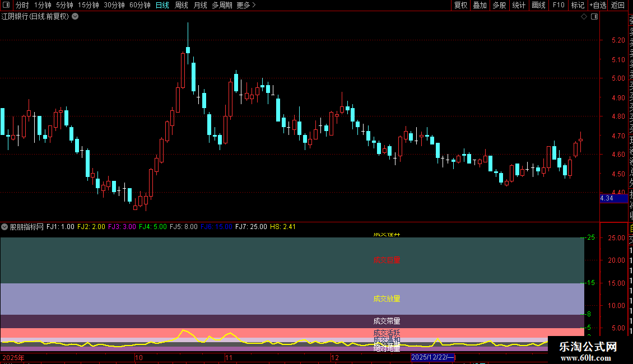Screen dimensions: 633x364
Task: Switch to 日线 daily chart
Action: click(162, 5)
